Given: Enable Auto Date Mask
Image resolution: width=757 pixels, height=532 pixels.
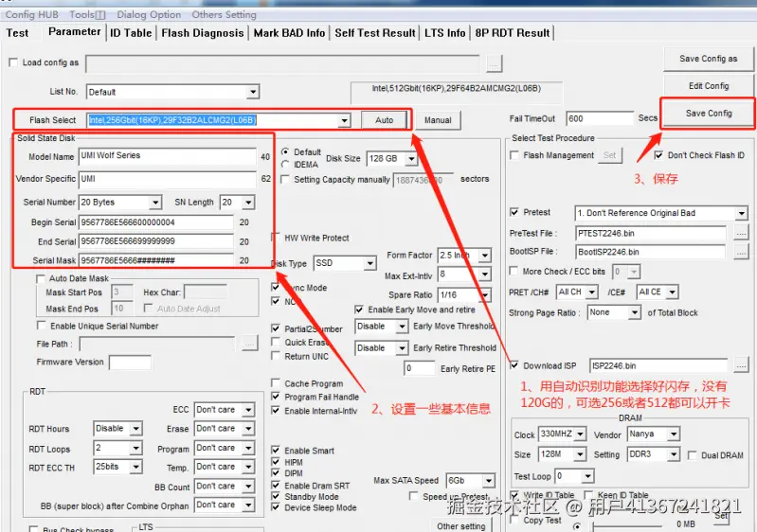Looking at the screenshot, I should click(x=41, y=279).
